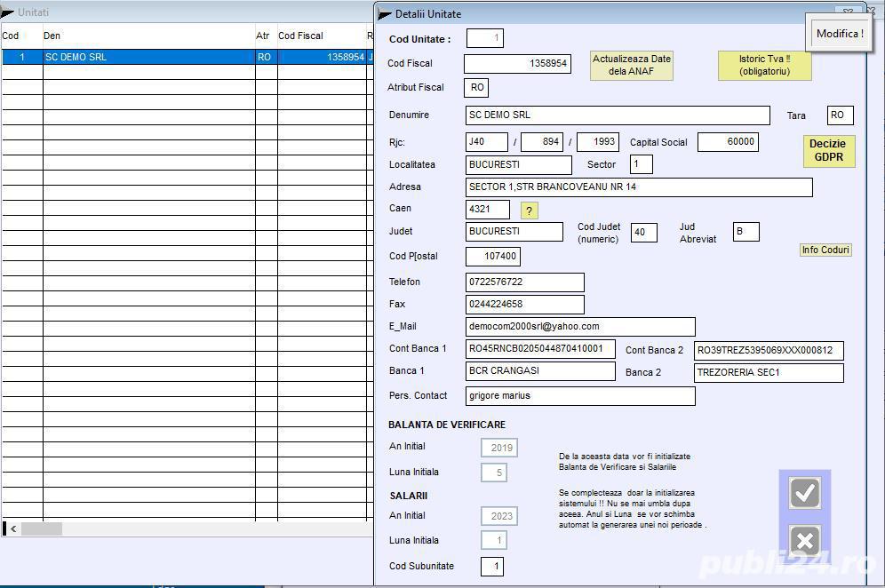Click the Cont Banca 1 field
This screenshot has width=885, height=588.
(x=539, y=349)
